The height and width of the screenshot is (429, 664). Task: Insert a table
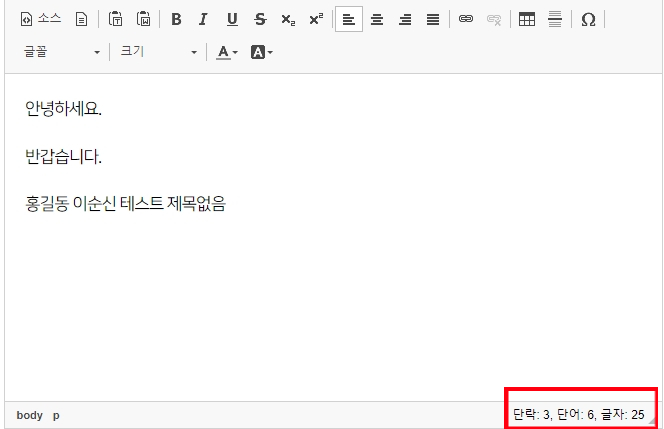click(527, 19)
